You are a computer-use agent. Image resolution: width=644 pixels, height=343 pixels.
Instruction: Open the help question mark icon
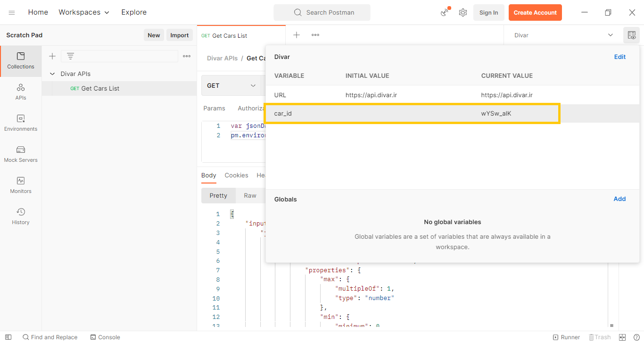tap(636, 337)
